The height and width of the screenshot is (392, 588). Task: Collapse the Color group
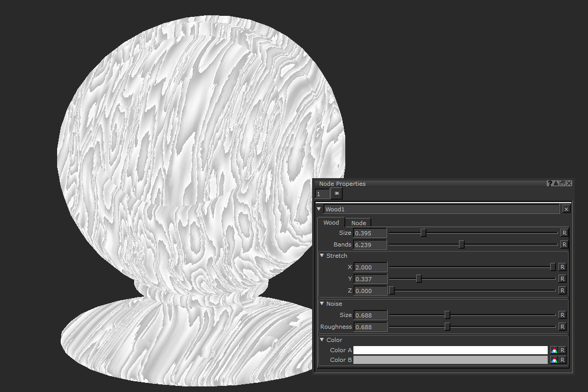(x=322, y=340)
